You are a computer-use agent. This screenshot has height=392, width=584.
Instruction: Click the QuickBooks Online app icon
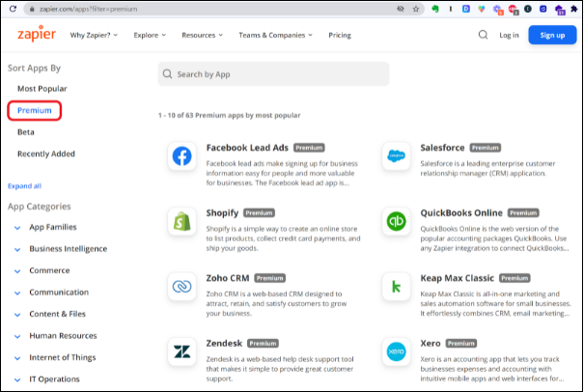tap(396, 221)
